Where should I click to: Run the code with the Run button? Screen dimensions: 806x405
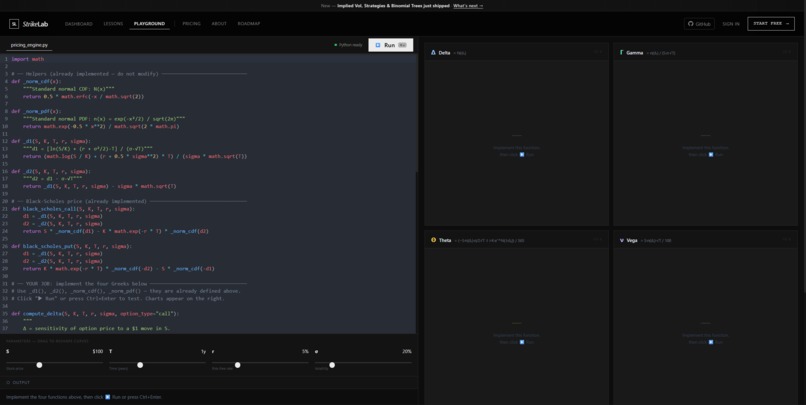(x=391, y=45)
